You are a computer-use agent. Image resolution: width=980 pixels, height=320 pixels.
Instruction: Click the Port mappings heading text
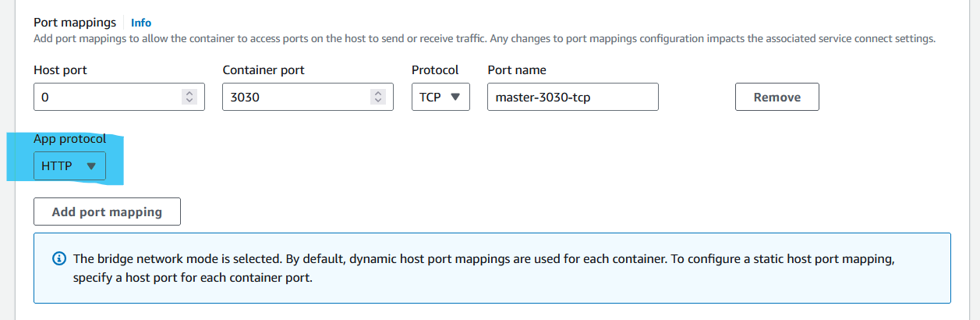coord(75,23)
